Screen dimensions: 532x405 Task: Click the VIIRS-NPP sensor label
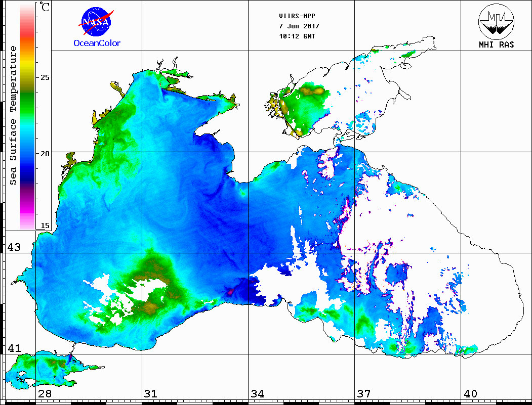(297, 16)
